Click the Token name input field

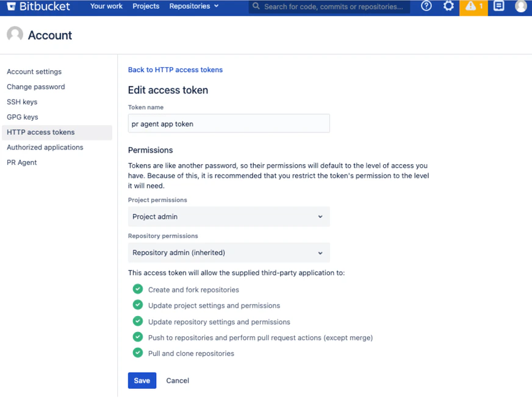pos(228,123)
